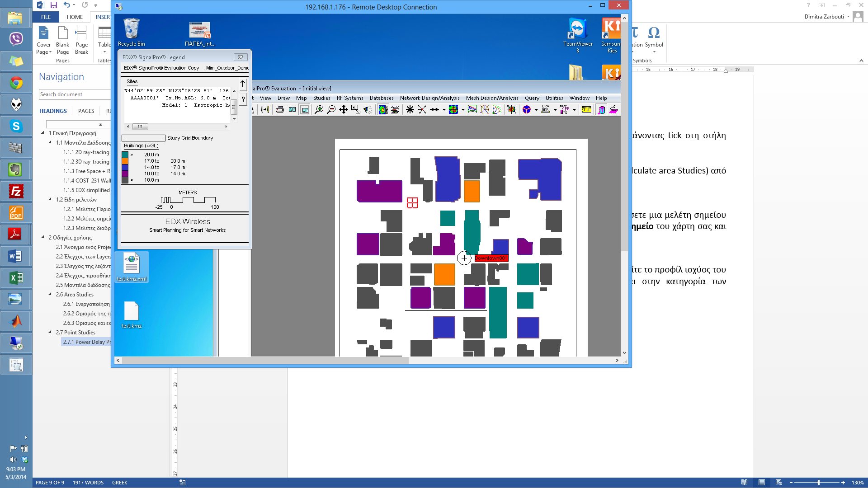Image resolution: width=868 pixels, height=488 pixels.
Task: Click the NEW CPE icon
Action: pyautogui.click(x=565, y=109)
